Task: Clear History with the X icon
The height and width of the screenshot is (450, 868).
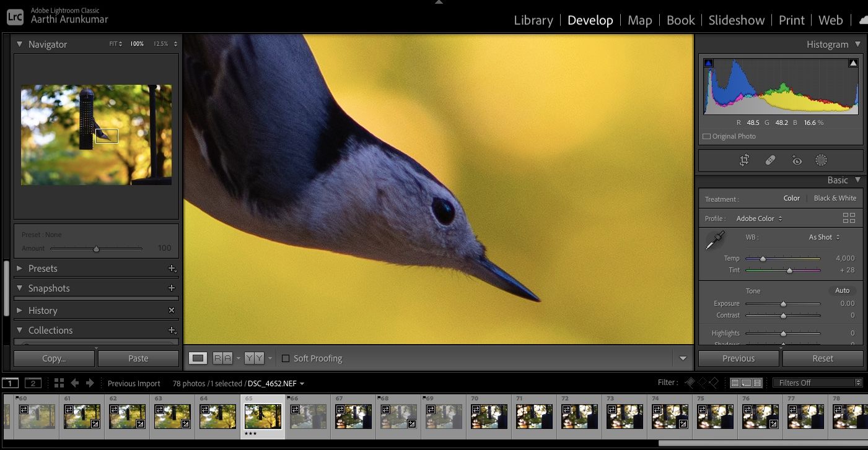Action: click(172, 311)
